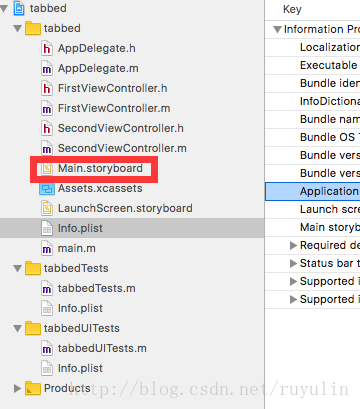This screenshot has height=409, width=360.
Task: Open AppDelegate.m in the navigator
Action: (98, 68)
